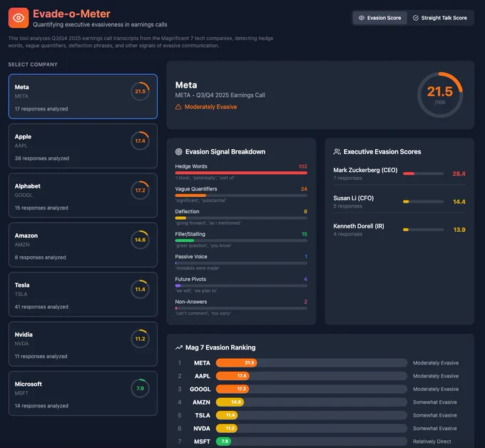Screen dimensions: 485x448
Task: Click Kenneth Dorell (IR) score bar
Action: (423, 230)
